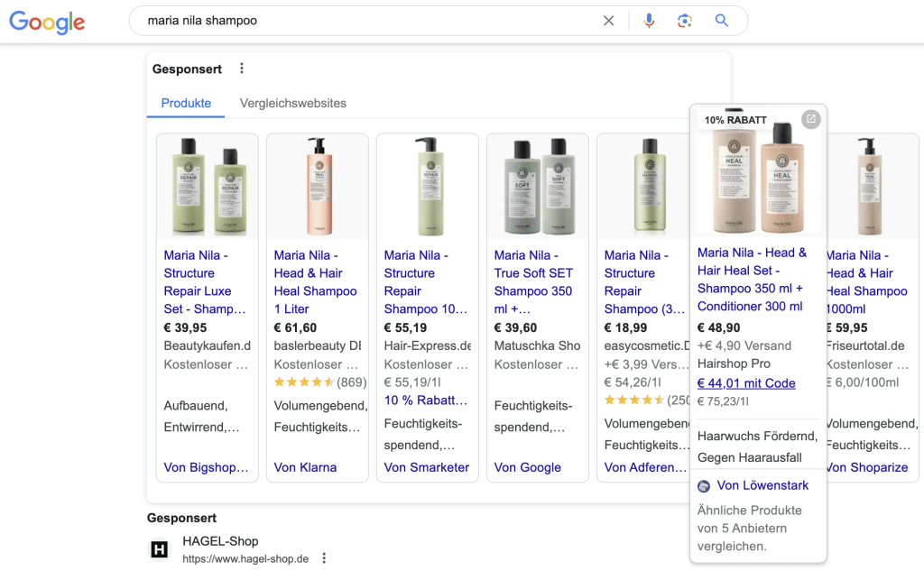Open the three-dot menu next to Gesponsert
Image resolution: width=924 pixels, height=571 pixels.
click(241, 69)
